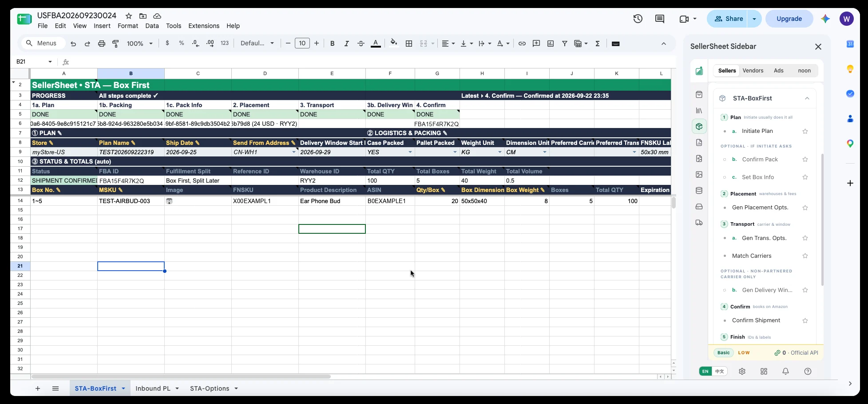The height and width of the screenshot is (404, 868).
Task: Open Share options dropdown arrow
Action: point(754,19)
